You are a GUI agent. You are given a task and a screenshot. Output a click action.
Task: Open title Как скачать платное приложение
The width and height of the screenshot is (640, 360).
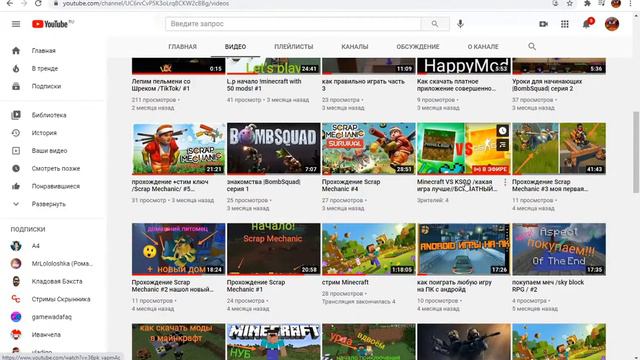click(x=456, y=85)
